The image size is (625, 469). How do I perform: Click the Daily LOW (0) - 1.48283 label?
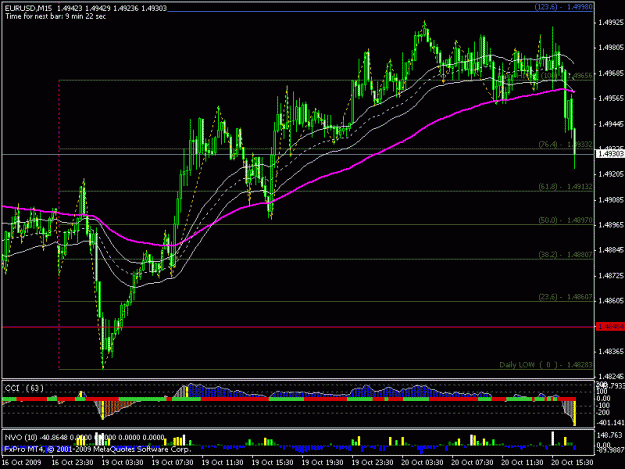click(x=546, y=365)
